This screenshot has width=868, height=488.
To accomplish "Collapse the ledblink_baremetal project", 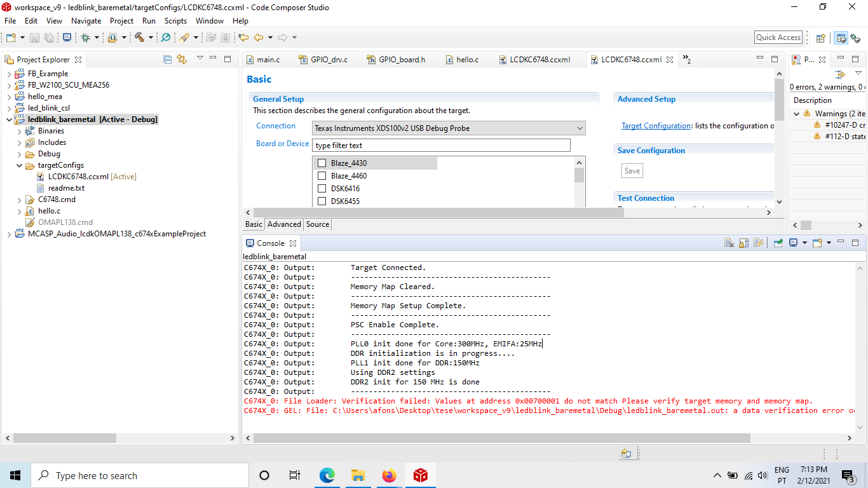I will [9, 119].
